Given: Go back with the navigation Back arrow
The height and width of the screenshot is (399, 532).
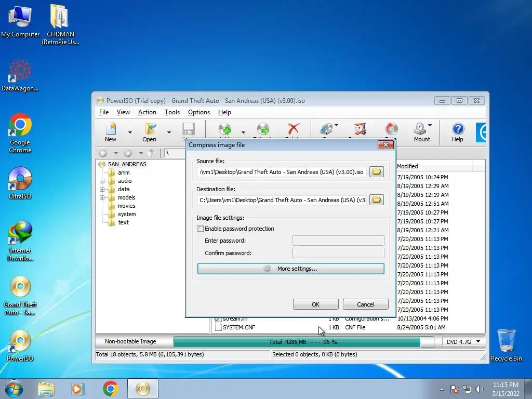Looking at the screenshot, I should tap(103, 153).
